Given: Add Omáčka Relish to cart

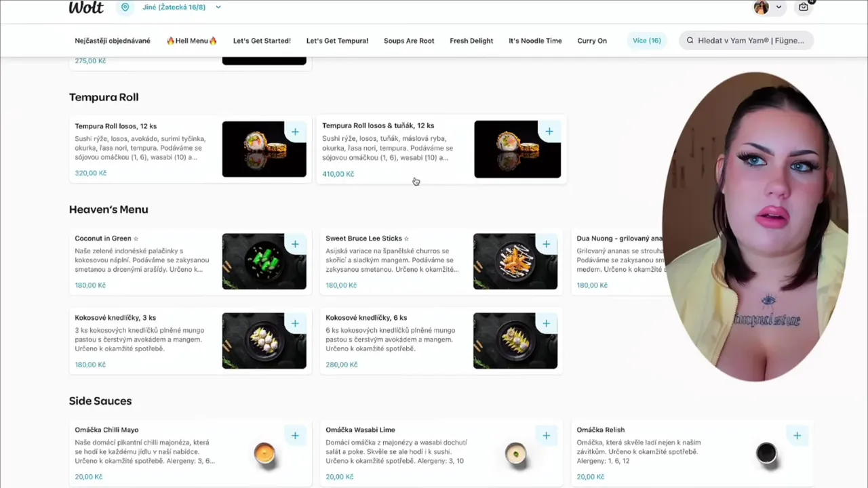Looking at the screenshot, I should click(x=797, y=436).
